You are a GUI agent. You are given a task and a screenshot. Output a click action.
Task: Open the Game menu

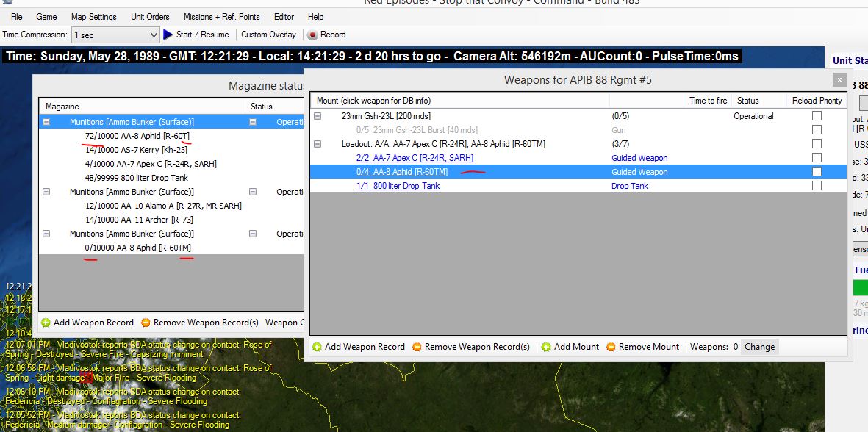[46, 17]
